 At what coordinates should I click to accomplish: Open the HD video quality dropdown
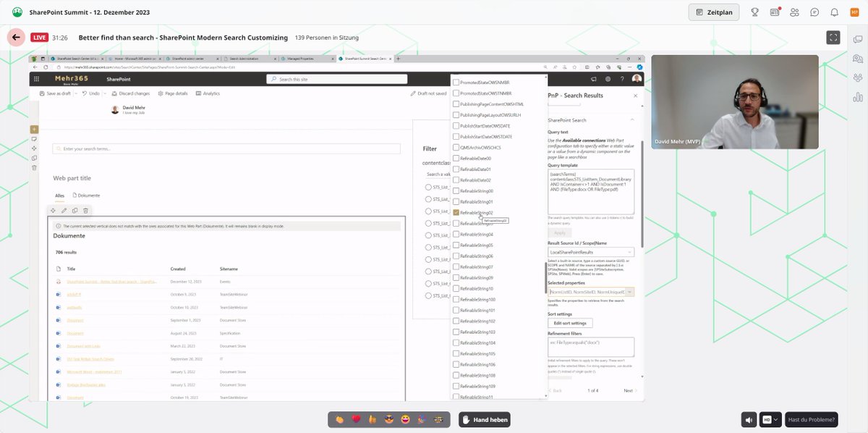coord(771,419)
